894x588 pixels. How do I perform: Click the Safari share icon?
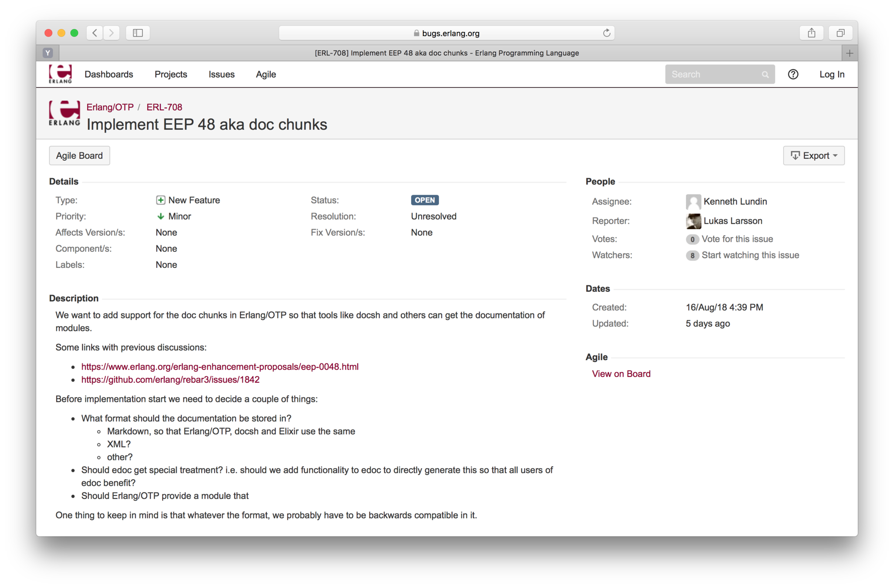point(811,33)
